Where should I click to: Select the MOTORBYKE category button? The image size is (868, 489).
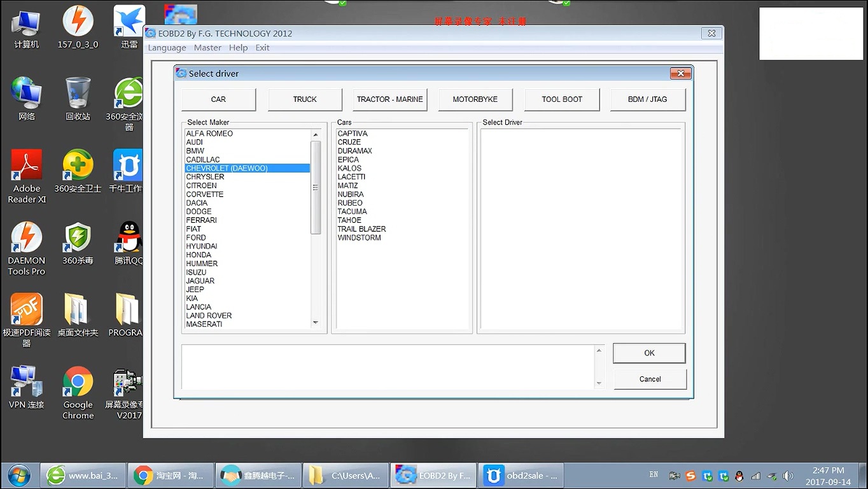(x=475, y=99)
